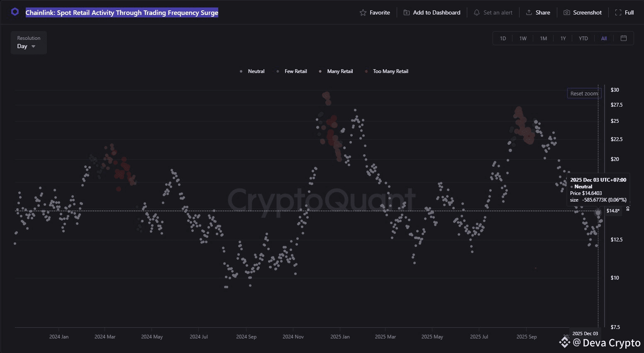This screenshot has height=353, width=644.
Task: Click the Favorite button label
Action: tap(380, 13)
